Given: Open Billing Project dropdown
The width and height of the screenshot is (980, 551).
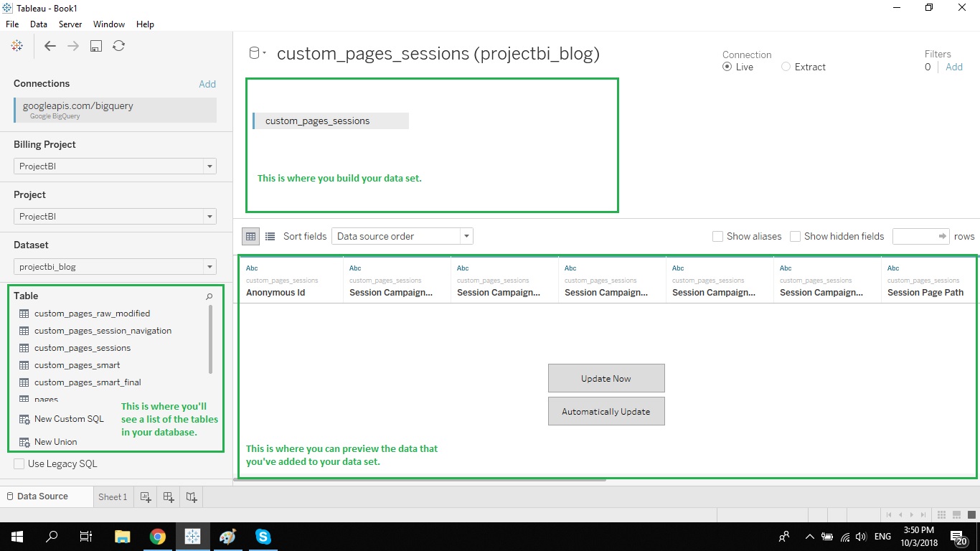Looking at the screenshot, I should 115,166.
